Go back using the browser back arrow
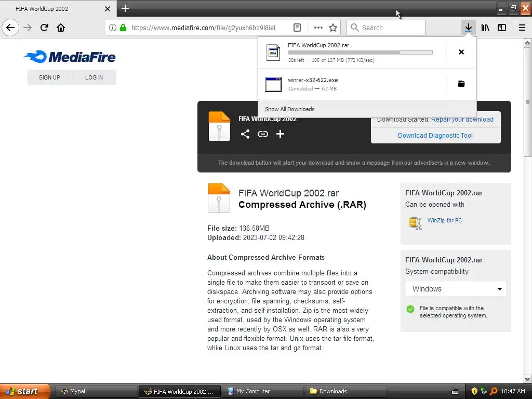Image resolution: width=532 pixels, height=399 pixels. (10, 28)
